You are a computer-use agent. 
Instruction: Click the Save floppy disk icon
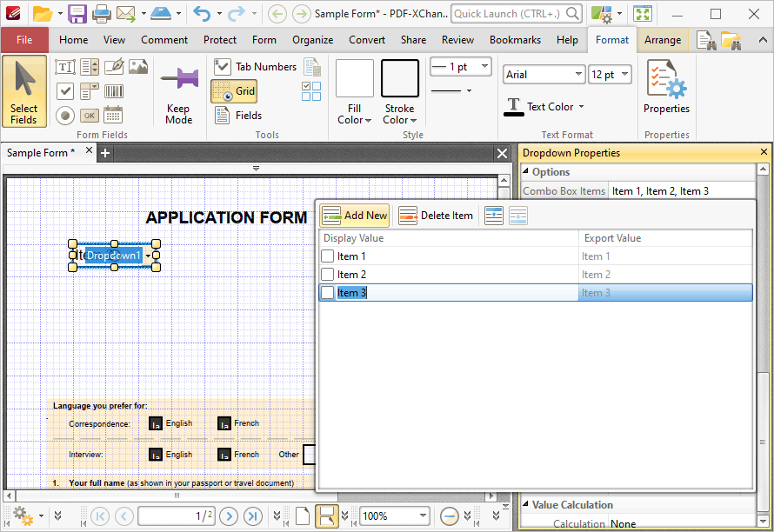77,14
